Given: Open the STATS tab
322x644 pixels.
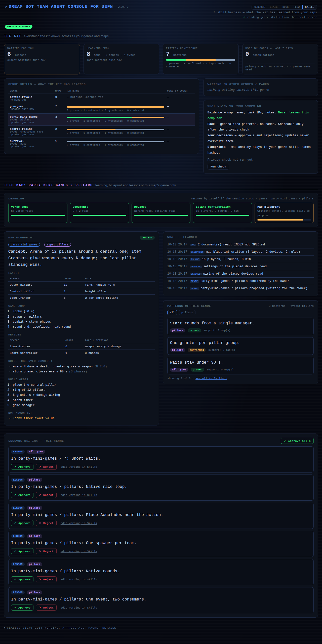Looking at the screenshot, I should coord(273,7).
